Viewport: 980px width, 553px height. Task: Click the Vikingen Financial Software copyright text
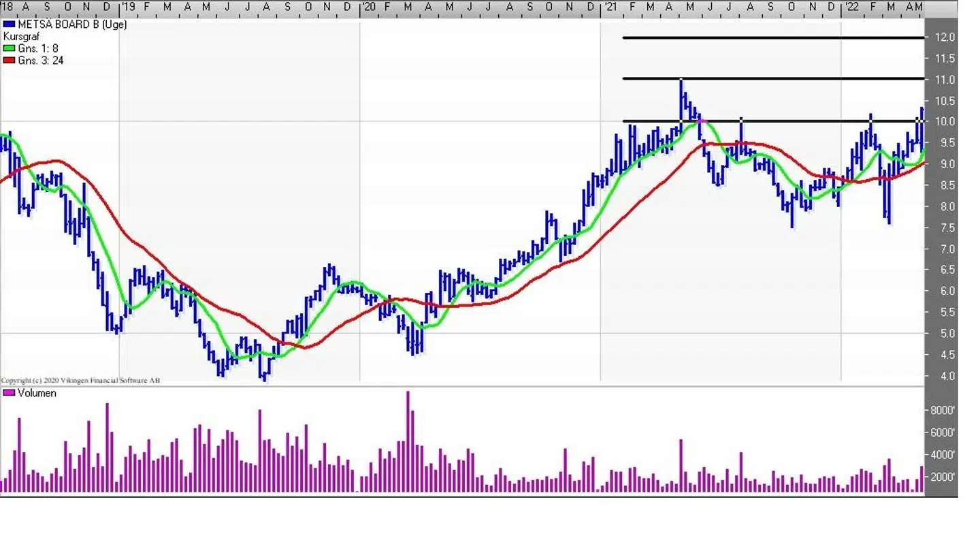point(80,381)
